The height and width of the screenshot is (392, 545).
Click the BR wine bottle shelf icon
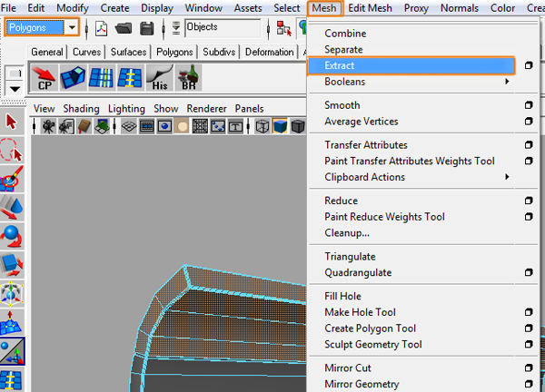188,78
